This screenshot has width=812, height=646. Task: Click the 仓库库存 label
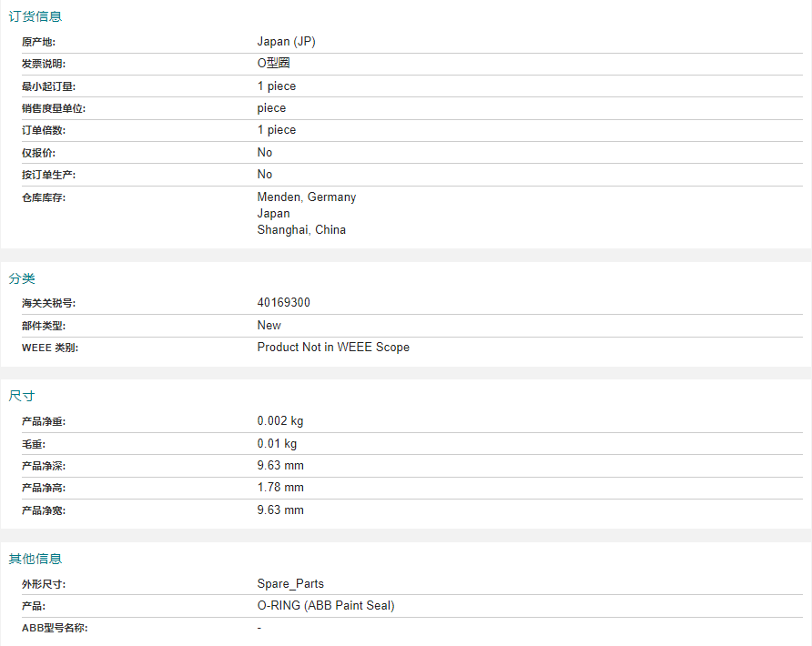[44, 197]
